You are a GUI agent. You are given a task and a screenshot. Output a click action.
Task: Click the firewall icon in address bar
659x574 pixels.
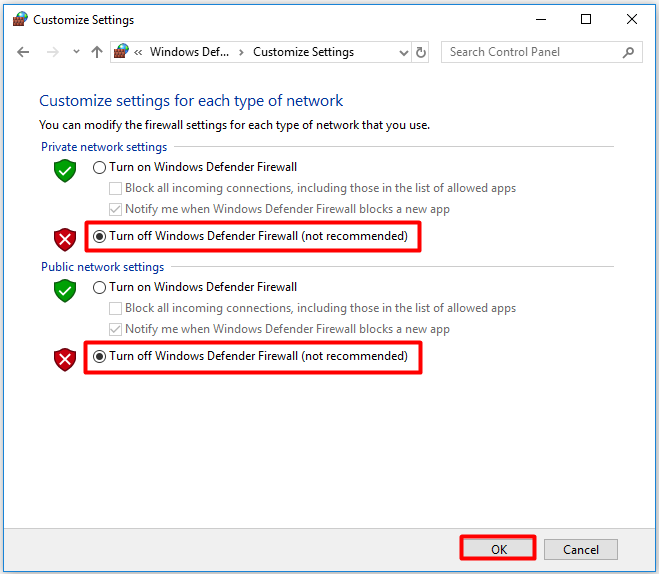(x=122, y=52)
